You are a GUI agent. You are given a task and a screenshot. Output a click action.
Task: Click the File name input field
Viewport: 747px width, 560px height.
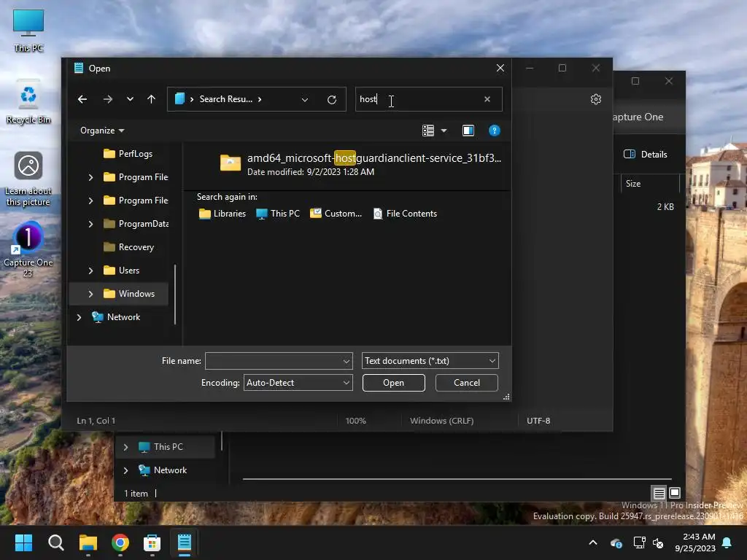(x=273, y=361)
